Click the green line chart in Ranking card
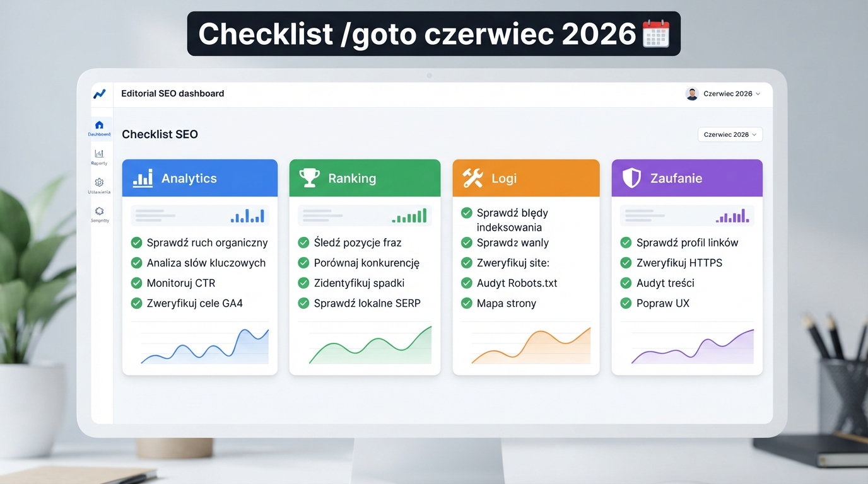The image size is (868, 484). (370, 345)
